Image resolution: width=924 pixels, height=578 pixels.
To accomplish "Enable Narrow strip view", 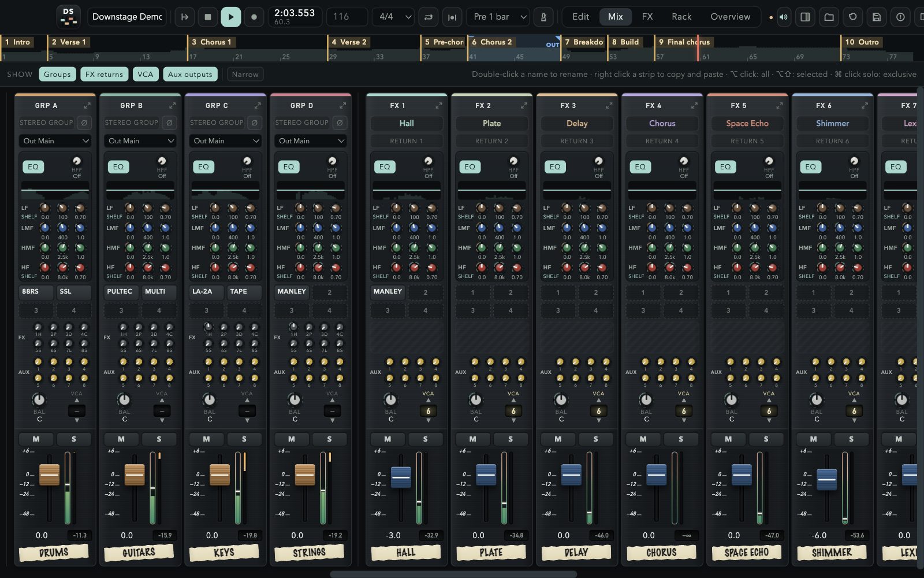I will click(x=245, y=74).
